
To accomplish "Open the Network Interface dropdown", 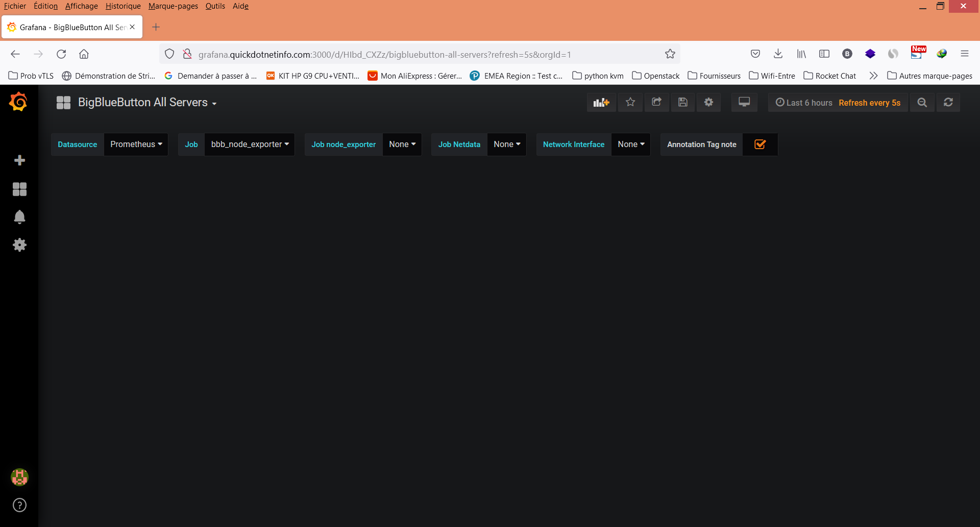I will 631,145.
